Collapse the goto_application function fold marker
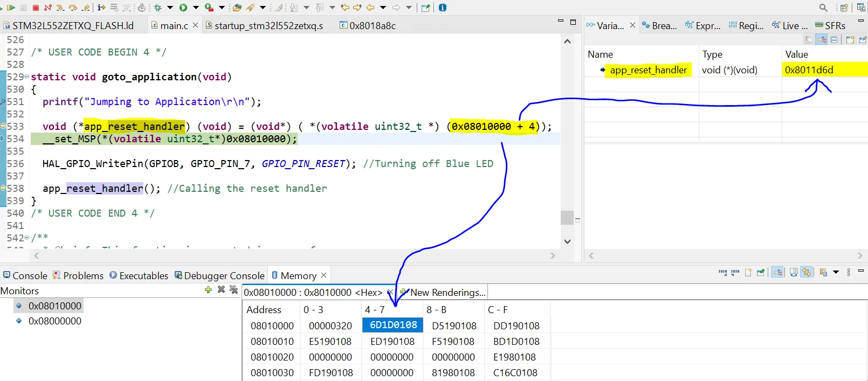Viewport: 868px width, 381px height. click(x=27, y=77)
